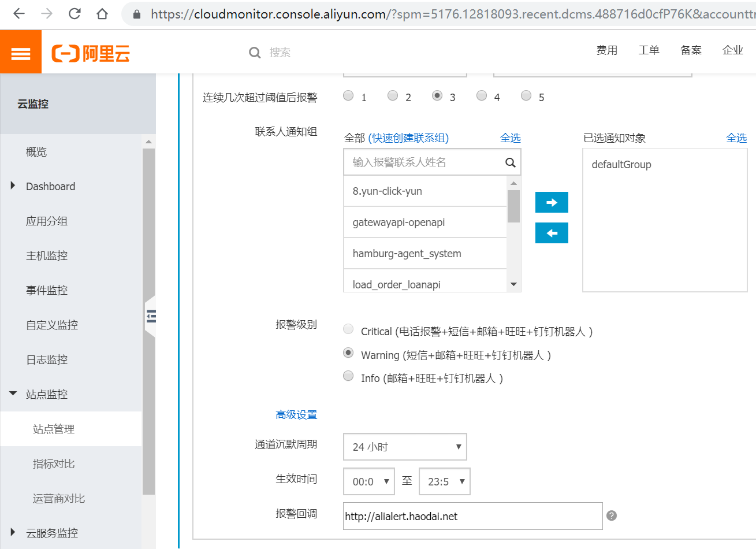Click 工单 in top navigation
756x549 pixels.
coord(649,50)
